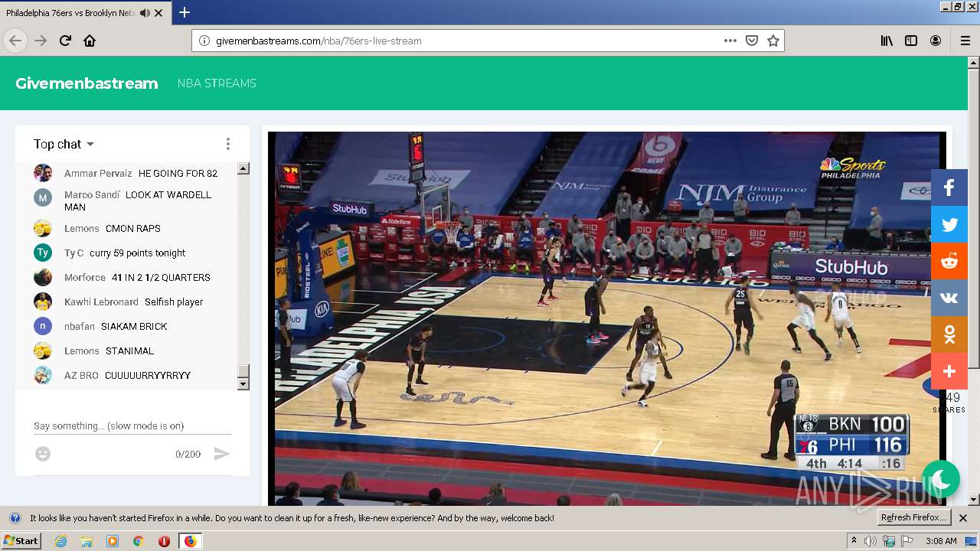Go back to previous page
The image size is (980, 551).
point(15,41)
